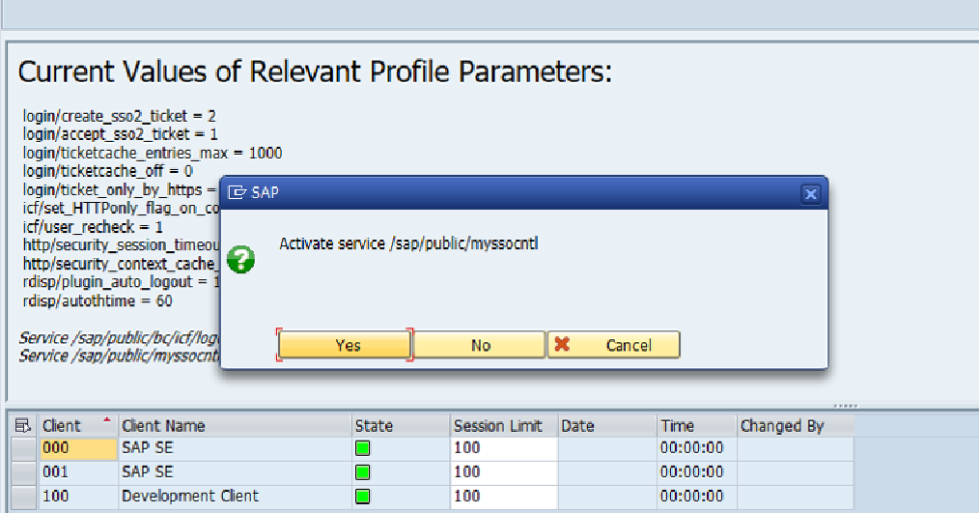Viewport: 980px width, 514px height.
Task: Edit Session Limit field for client 000
Action: pyautogui.click(x=504, y=448)
